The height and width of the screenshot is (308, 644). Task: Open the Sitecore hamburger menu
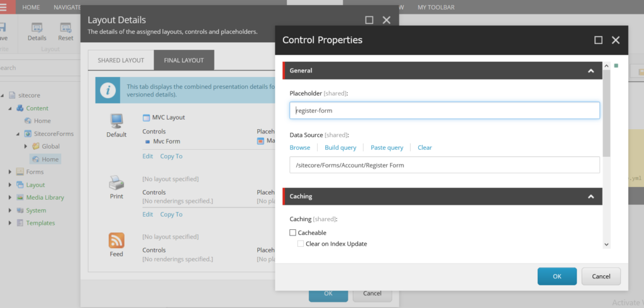click(x=4, y=7)
